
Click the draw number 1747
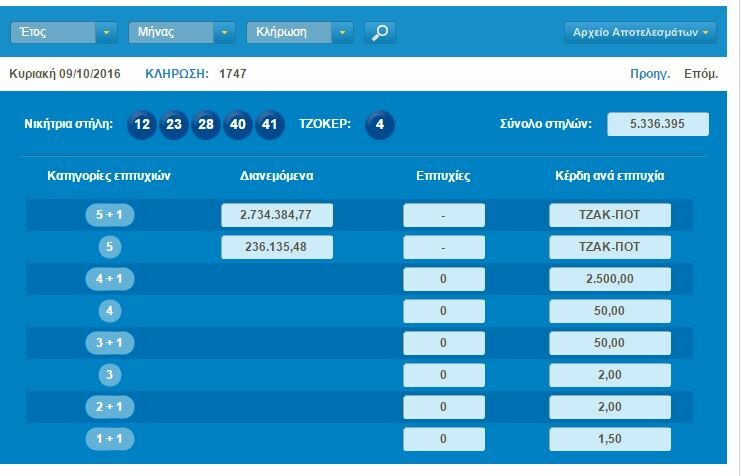[x=233, y=74]
